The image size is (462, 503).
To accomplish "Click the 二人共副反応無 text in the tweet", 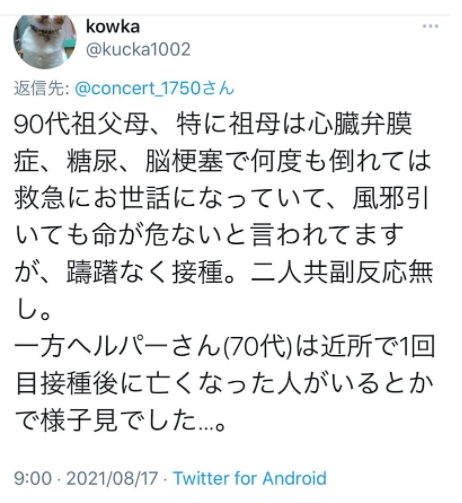I will coord(342,273).
